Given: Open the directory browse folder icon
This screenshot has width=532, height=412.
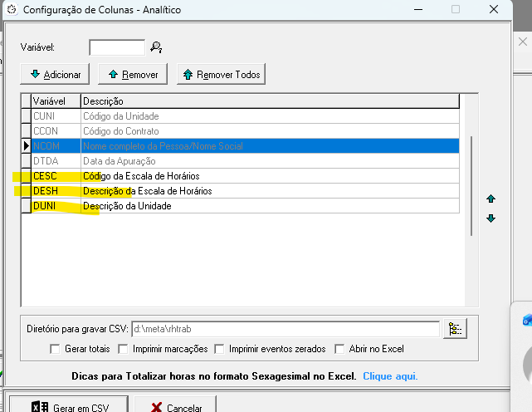Looking at the screenshot, I should click(x=455, y=329).
